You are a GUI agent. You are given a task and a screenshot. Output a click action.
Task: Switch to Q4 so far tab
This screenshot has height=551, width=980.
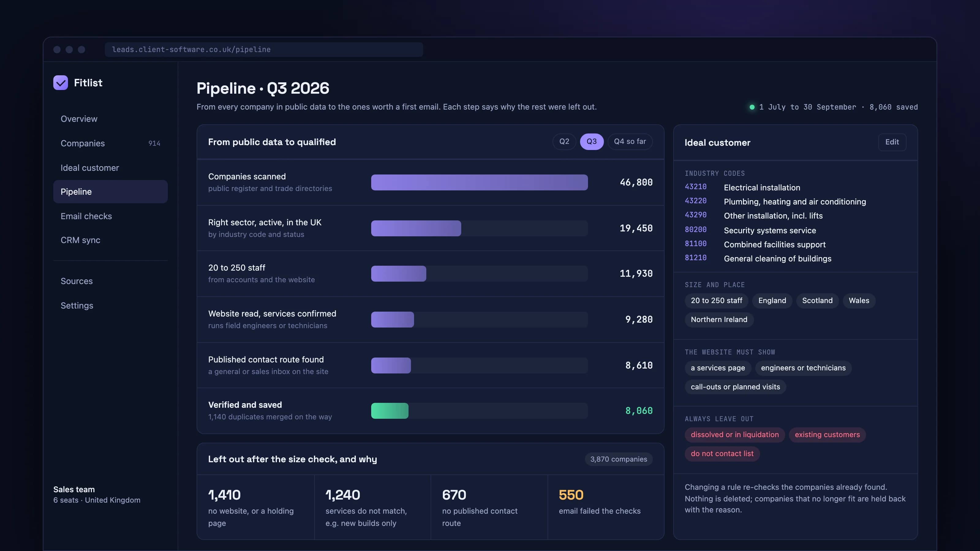point(630,141)
